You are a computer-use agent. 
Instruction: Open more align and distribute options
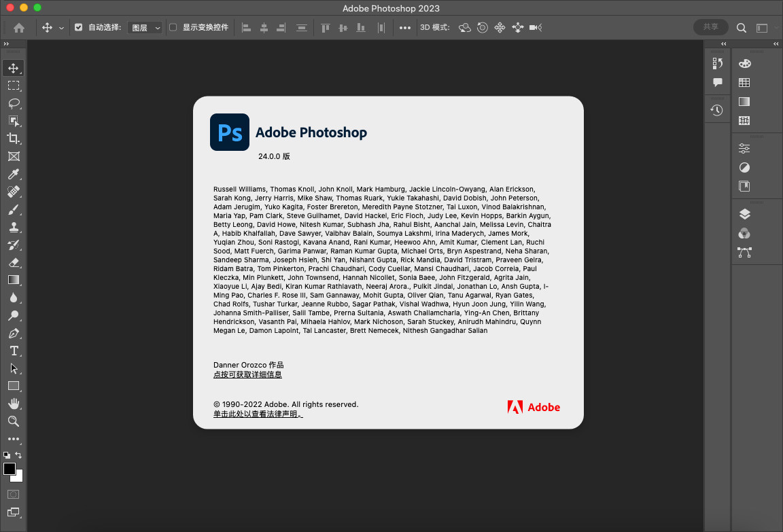[405, 28]
